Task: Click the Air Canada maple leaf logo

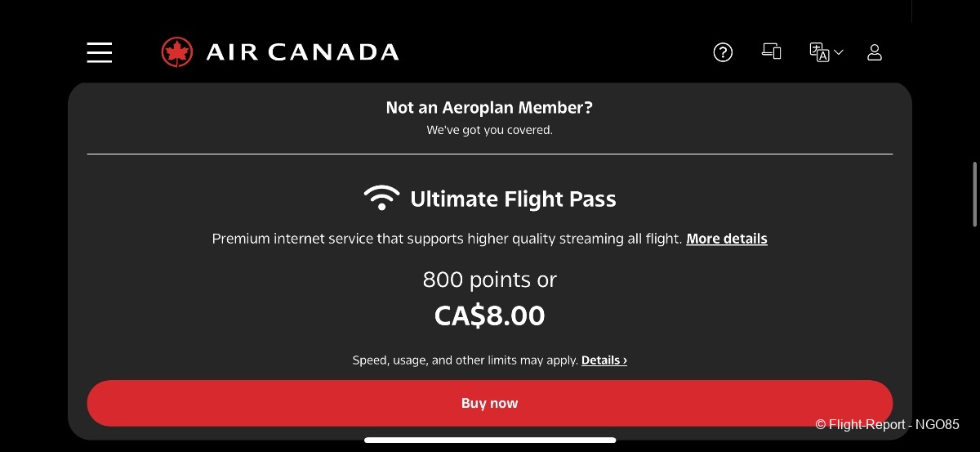Action: click(176, 52)
